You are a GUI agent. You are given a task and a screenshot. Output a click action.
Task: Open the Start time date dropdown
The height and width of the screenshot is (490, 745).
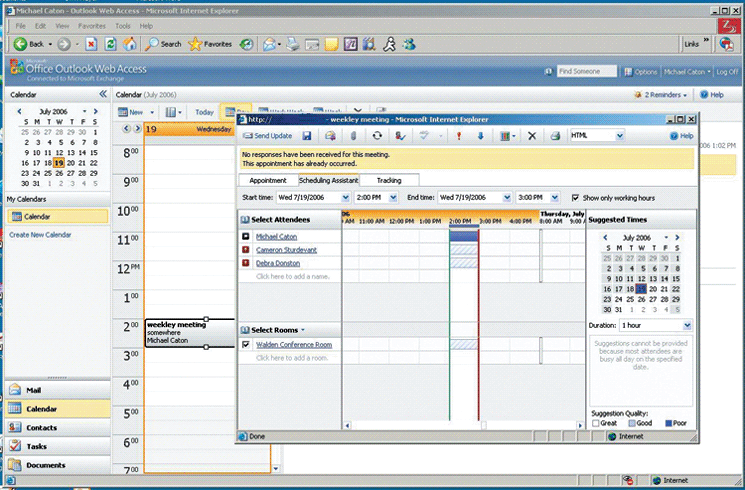pyautogui.click(x=345, y=198)
